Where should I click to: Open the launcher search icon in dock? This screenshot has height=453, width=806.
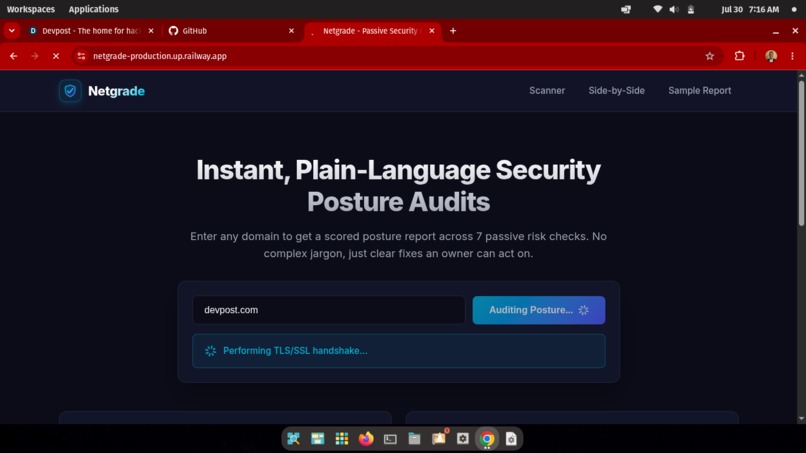[x=294, y=439]
